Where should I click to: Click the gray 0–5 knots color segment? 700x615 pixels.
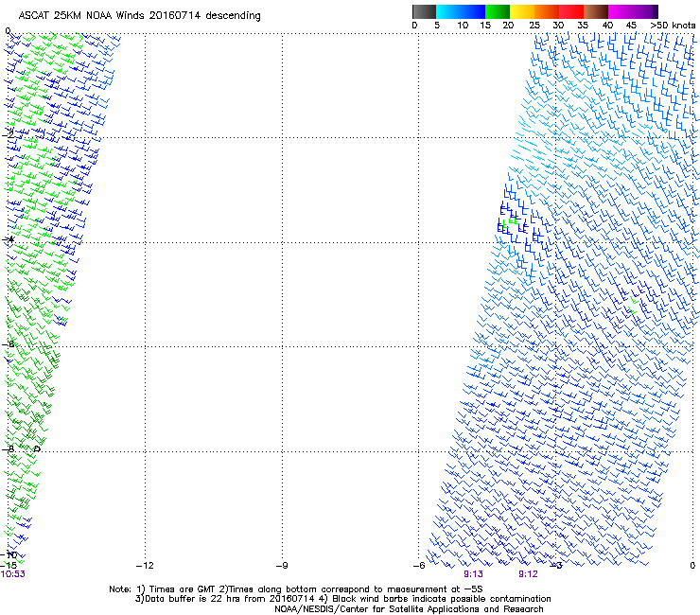(x=424, y=11)
